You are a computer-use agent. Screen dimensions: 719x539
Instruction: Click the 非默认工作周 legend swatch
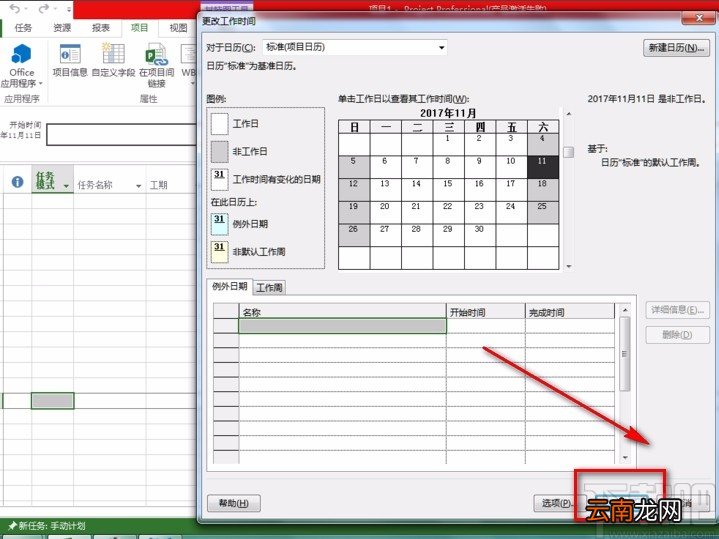point(219,252)
